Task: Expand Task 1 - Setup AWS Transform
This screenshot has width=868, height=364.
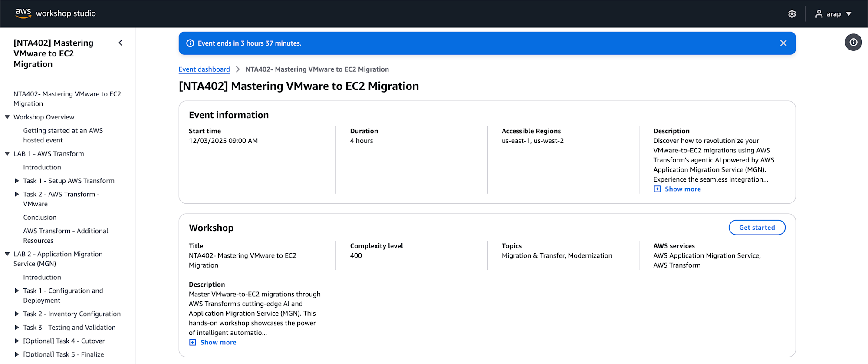Action: click(17, 181)
